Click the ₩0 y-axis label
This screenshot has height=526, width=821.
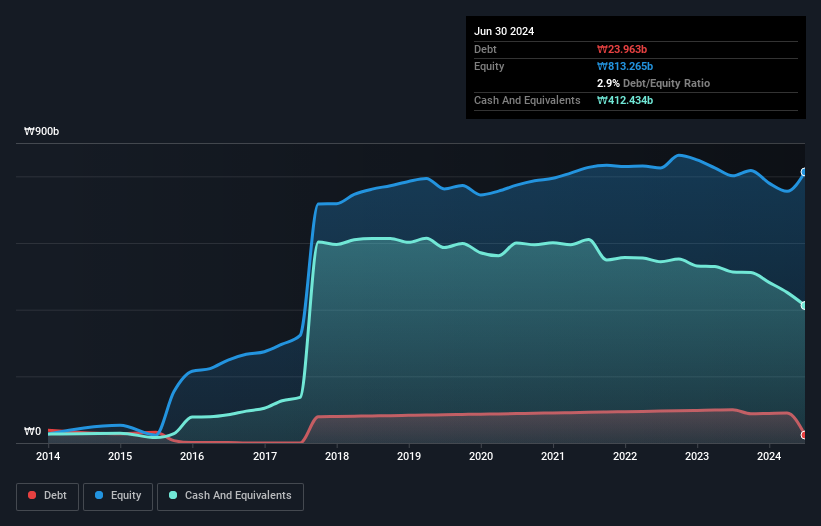click(x=32, y=431)
